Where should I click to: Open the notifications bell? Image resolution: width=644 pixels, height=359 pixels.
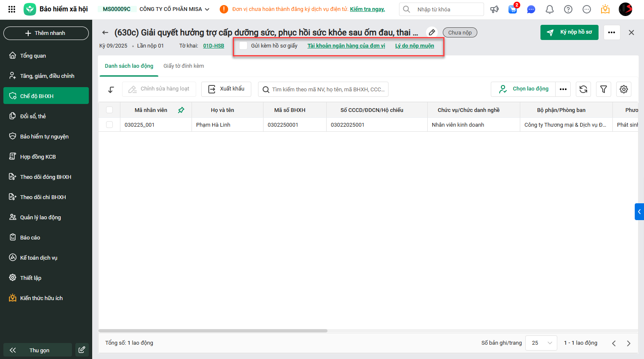[x=550, y=9]
